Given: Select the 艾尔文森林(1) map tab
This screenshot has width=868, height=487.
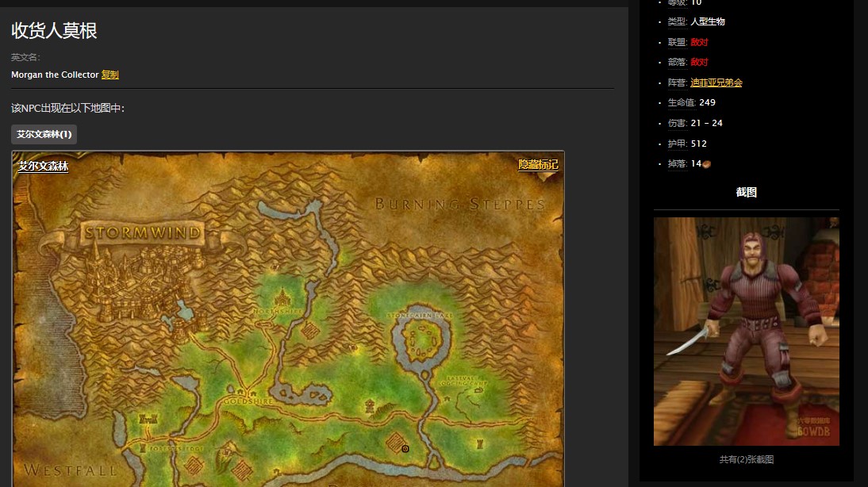Looking at the screenshot, I should pos(44,134).
